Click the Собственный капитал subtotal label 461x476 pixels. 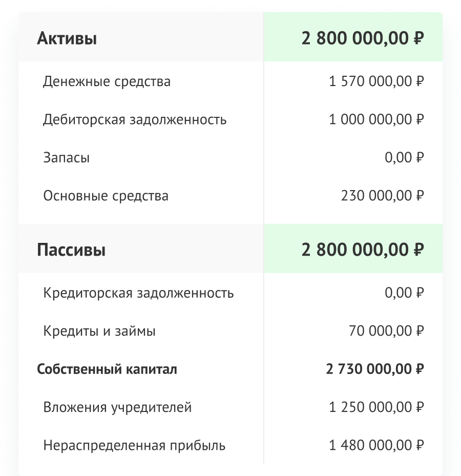(x=107, y=369)
